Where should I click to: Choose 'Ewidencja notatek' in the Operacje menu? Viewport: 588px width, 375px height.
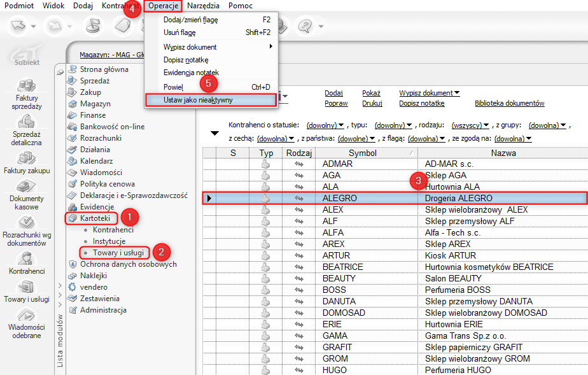[x=211, y=73]
